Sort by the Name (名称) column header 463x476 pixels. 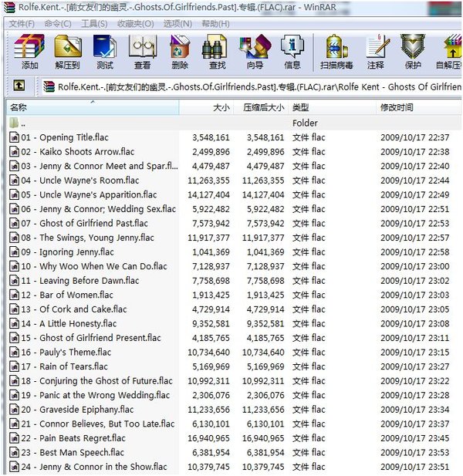pos(93,107)
